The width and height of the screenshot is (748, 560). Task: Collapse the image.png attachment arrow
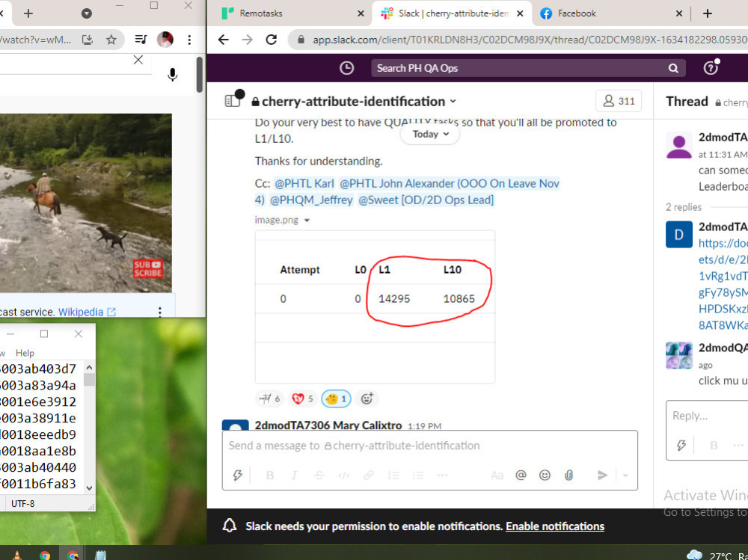pos(307,221)
